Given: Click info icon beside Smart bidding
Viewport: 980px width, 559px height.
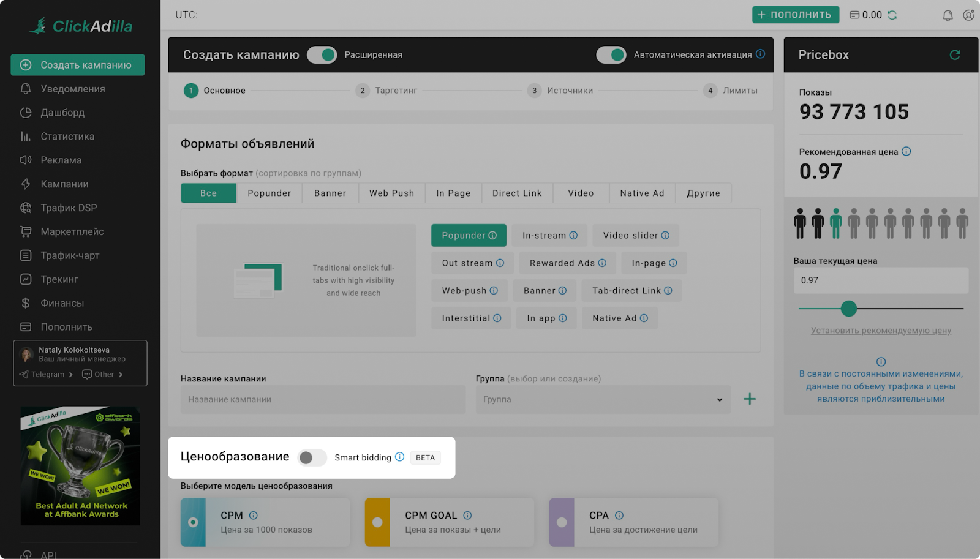Looking at the screenshot, I should tap(399, 457).
